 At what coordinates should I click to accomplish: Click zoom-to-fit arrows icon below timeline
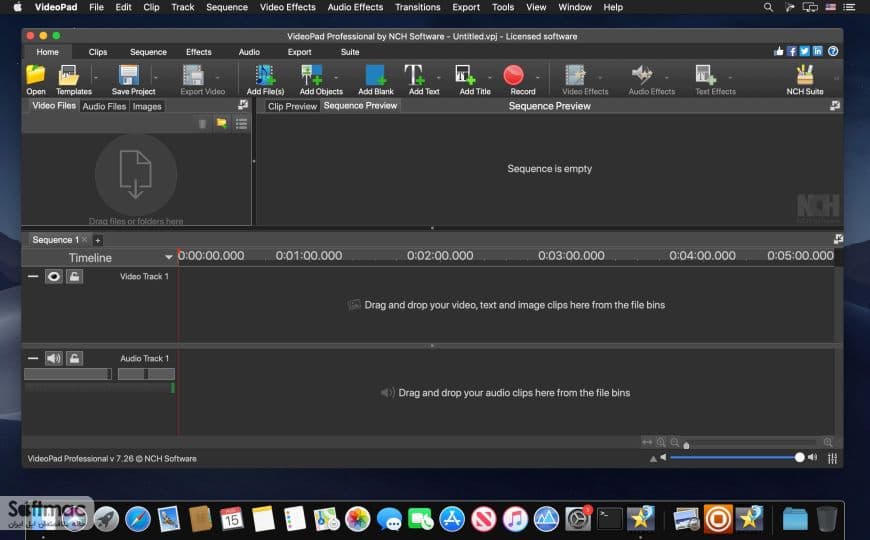(x=647, y=442)
